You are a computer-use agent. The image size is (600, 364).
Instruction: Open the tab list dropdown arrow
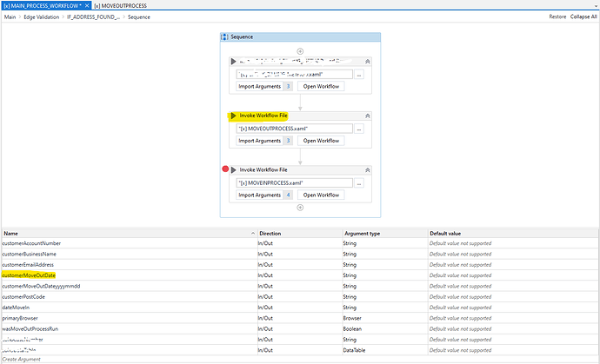[597, 6]
